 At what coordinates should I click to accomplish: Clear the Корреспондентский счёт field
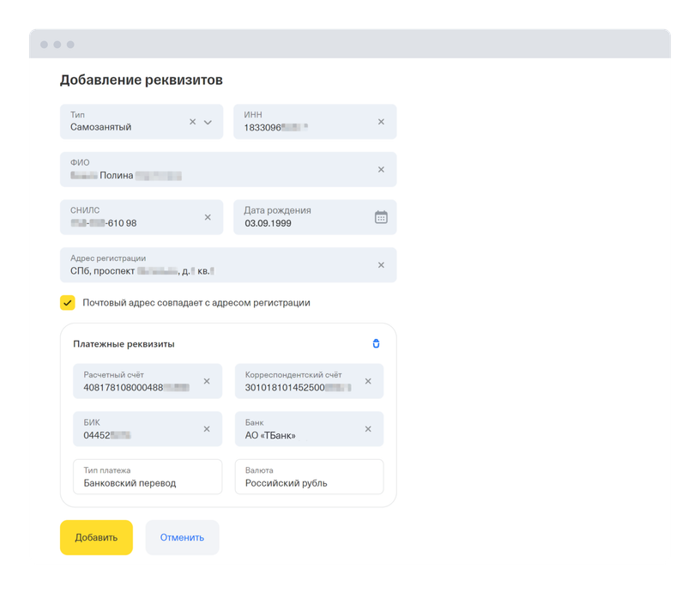coord(368,382)
